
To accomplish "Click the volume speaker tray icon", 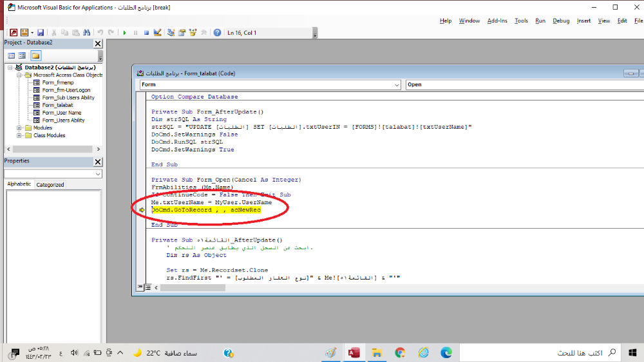I will coord(74,352).
